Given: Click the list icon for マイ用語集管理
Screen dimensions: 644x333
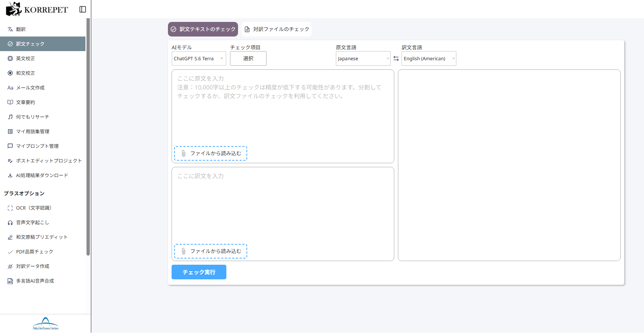Looking at the screenshot, I should coord(10,131).
